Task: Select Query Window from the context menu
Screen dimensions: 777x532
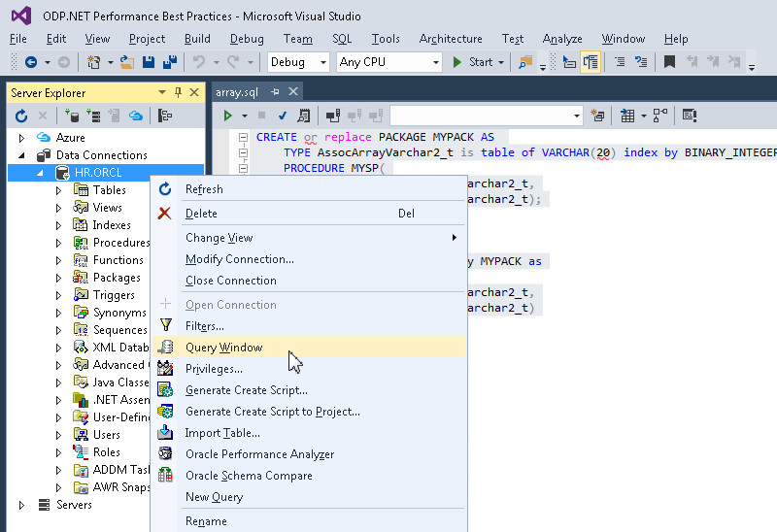Action: (x=223, y=348)
